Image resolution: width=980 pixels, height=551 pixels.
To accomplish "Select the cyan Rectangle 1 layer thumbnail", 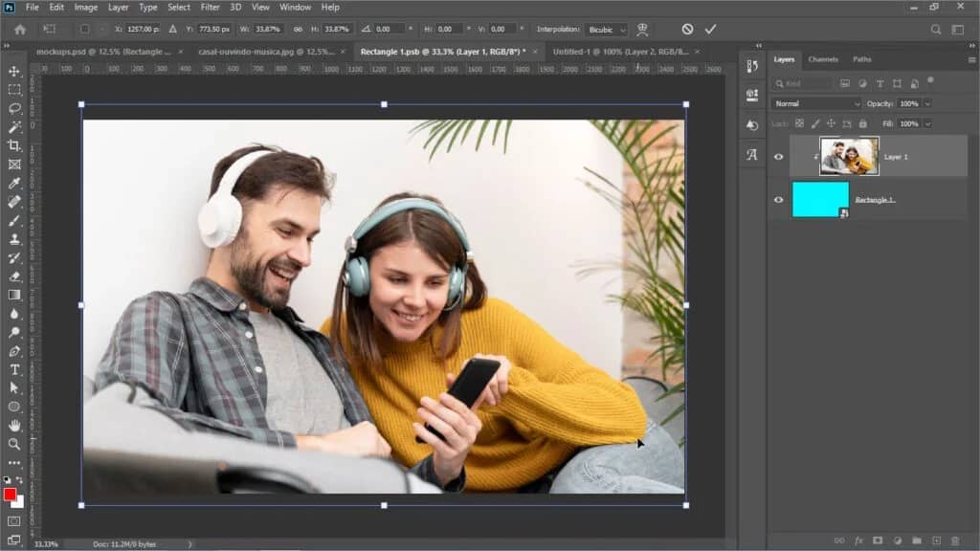I will (x=820, y=199).
